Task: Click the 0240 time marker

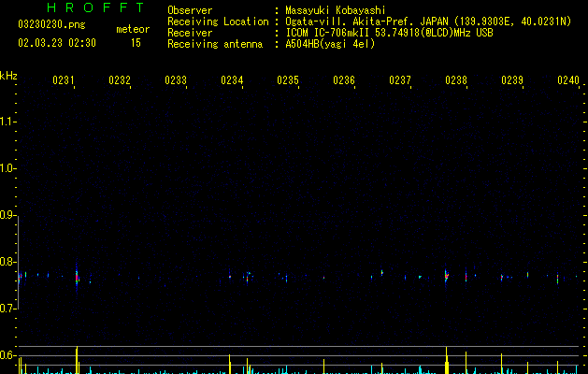Action: pyautogui.click(x=568, y=80)
